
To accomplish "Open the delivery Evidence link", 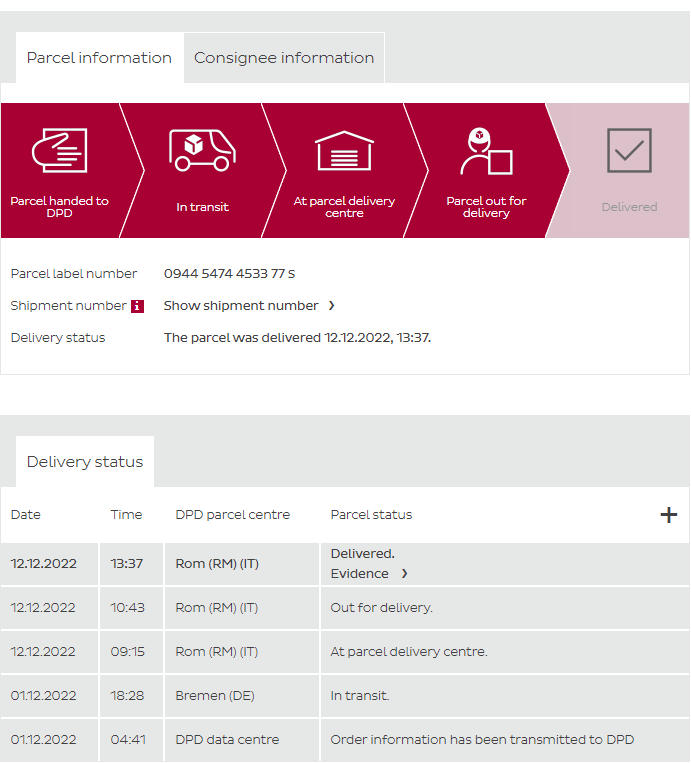I will point(360,574).
